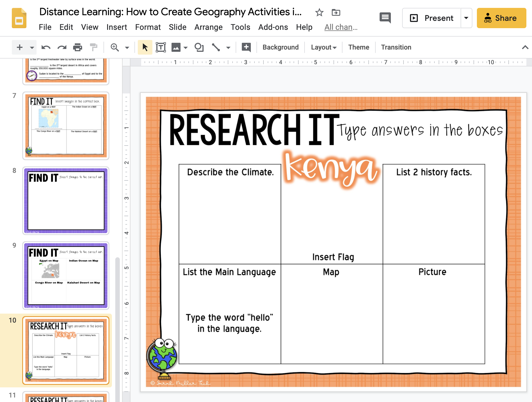Open the All changes saved link
Screen dimensions: 532x402
(341, 27)
